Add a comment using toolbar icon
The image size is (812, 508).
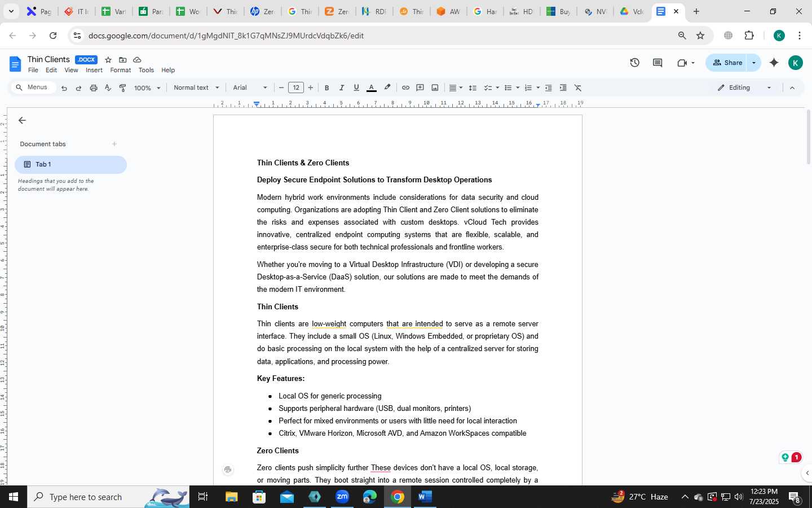pos(420,87)
